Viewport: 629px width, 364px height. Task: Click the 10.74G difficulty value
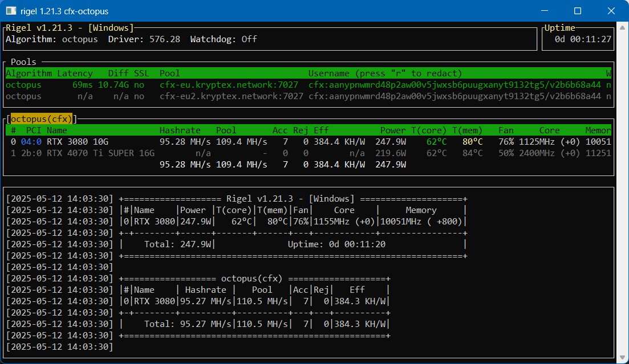click(x=113, y=85)
